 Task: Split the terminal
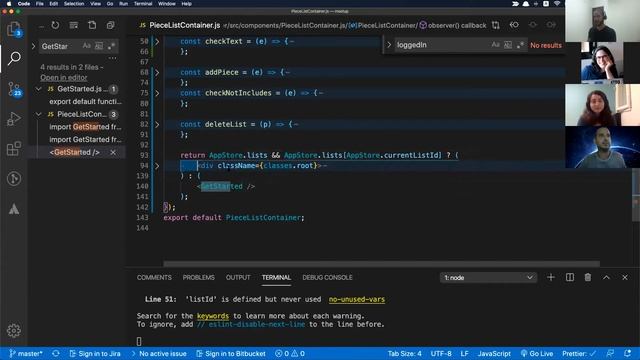point(569,278)
